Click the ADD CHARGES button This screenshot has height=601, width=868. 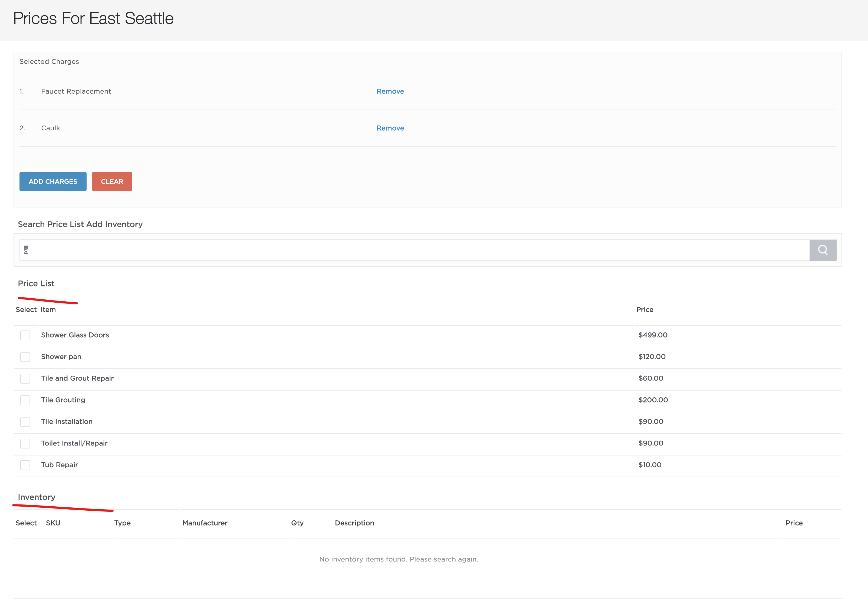tap(53, 181)
